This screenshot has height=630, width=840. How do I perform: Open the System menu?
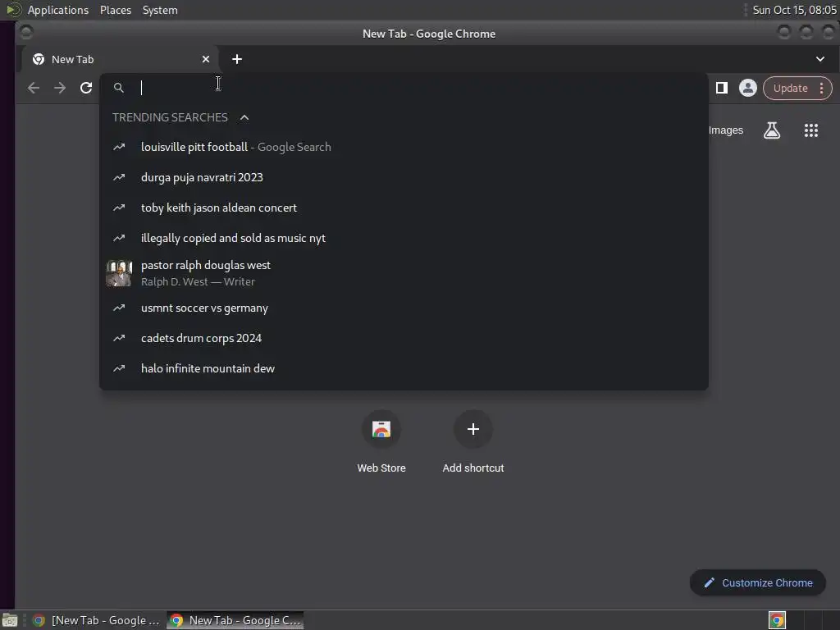click(x=160, y=10)
